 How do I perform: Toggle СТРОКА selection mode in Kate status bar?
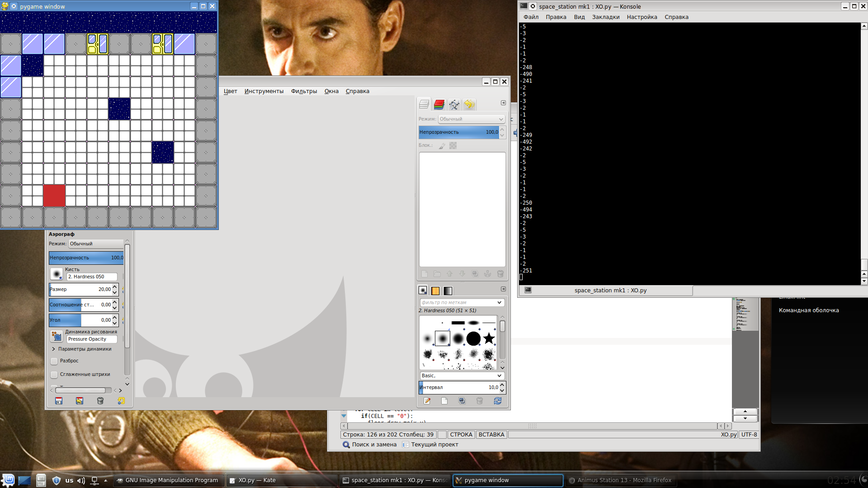pos(461,435)
